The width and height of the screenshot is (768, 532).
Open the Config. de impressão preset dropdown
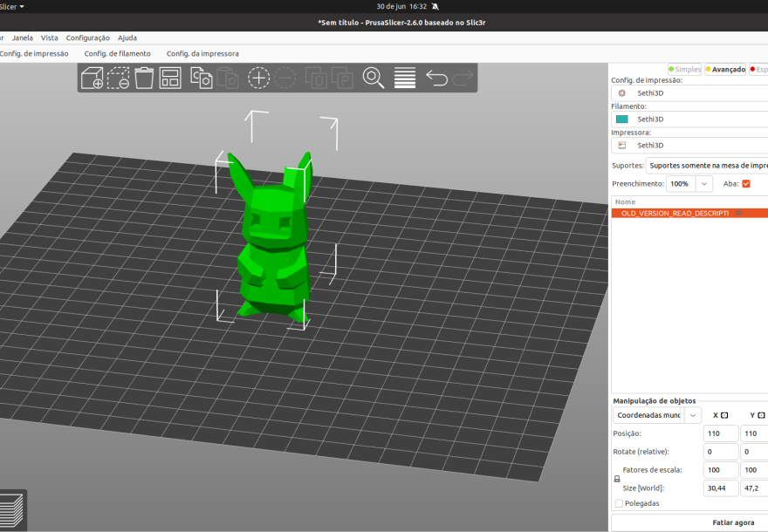point(689,93)
